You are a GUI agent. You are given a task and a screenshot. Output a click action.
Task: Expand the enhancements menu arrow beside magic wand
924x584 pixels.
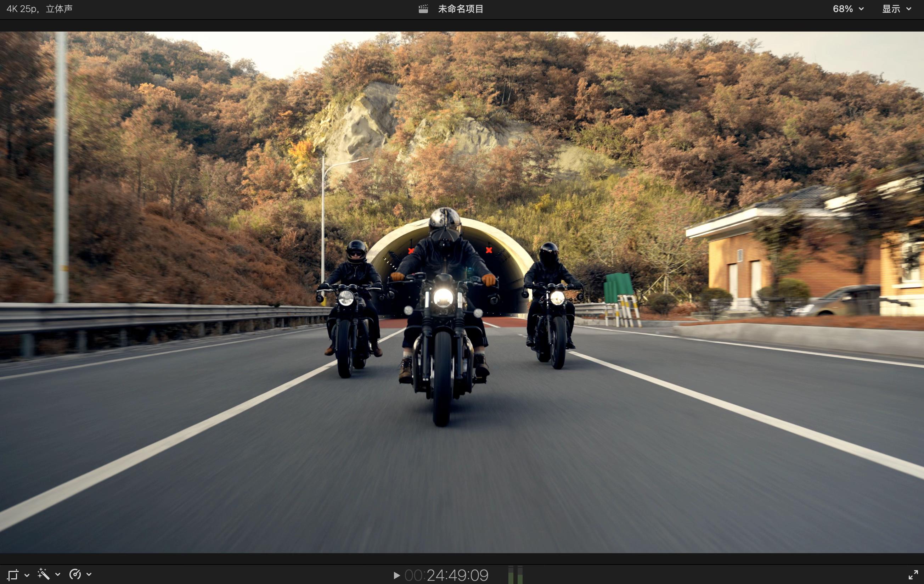tap(58, 574)
